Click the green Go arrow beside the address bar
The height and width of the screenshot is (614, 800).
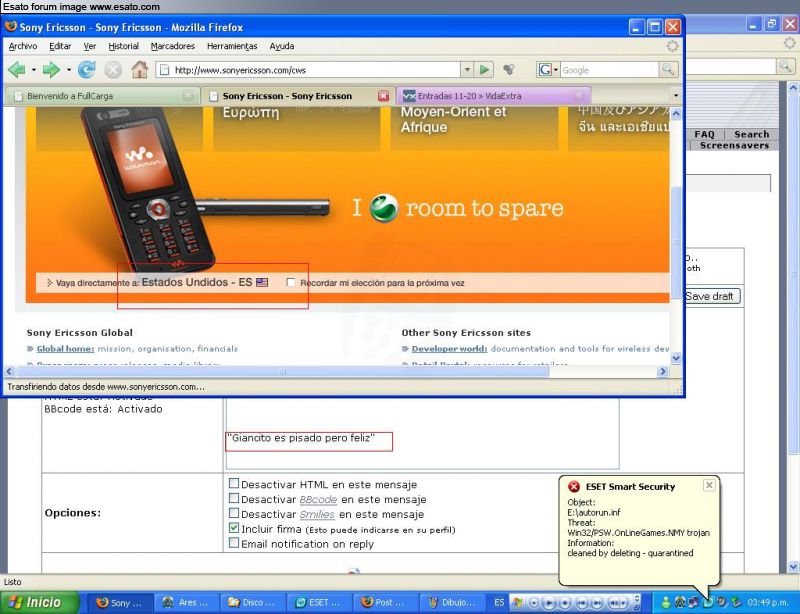[484, 69]
